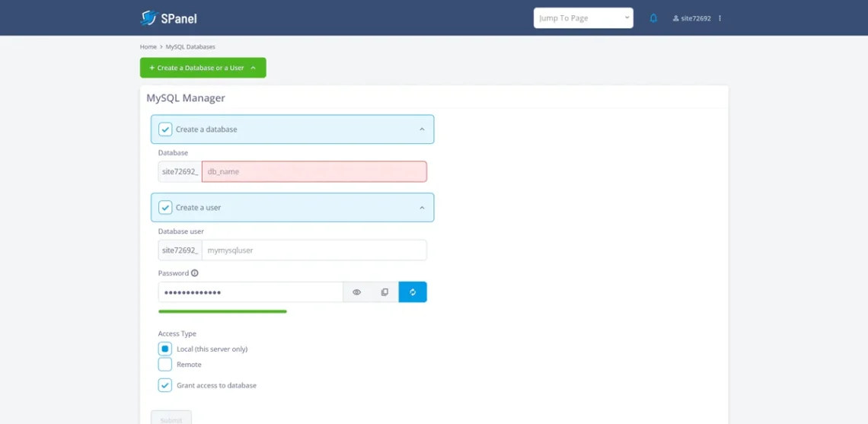Click the user profile icon for site72692
868x424 pixels.
click(x=676, y=18)
